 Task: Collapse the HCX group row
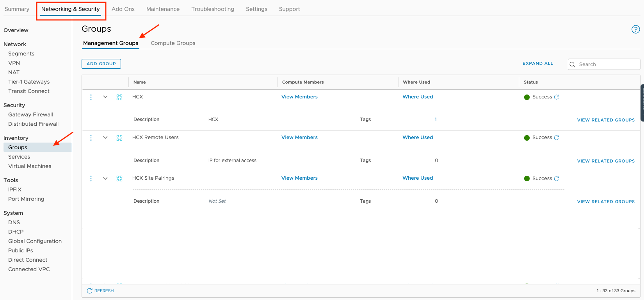[105, 97]
